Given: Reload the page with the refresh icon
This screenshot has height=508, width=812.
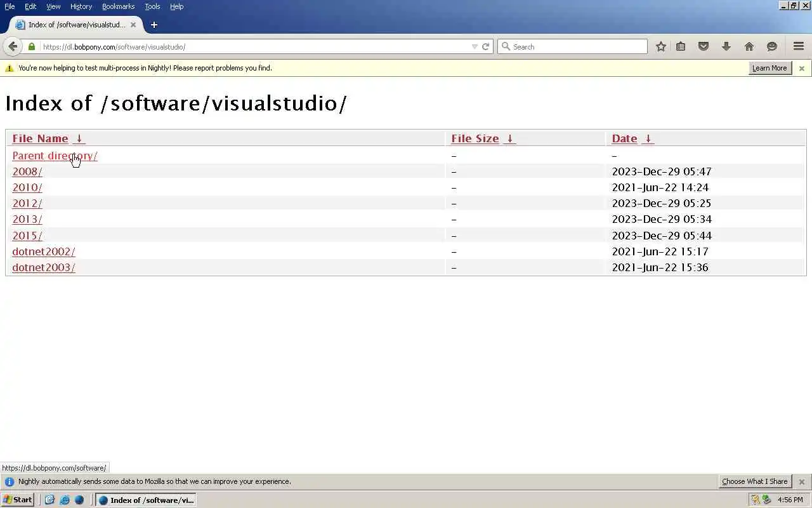Looking at the screenshot, I should (x=485, y=46).
